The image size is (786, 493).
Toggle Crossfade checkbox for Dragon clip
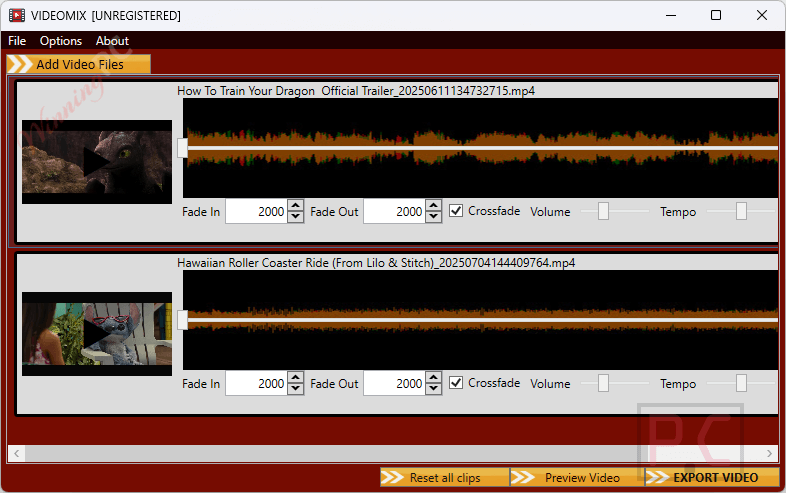coord(456,211)
